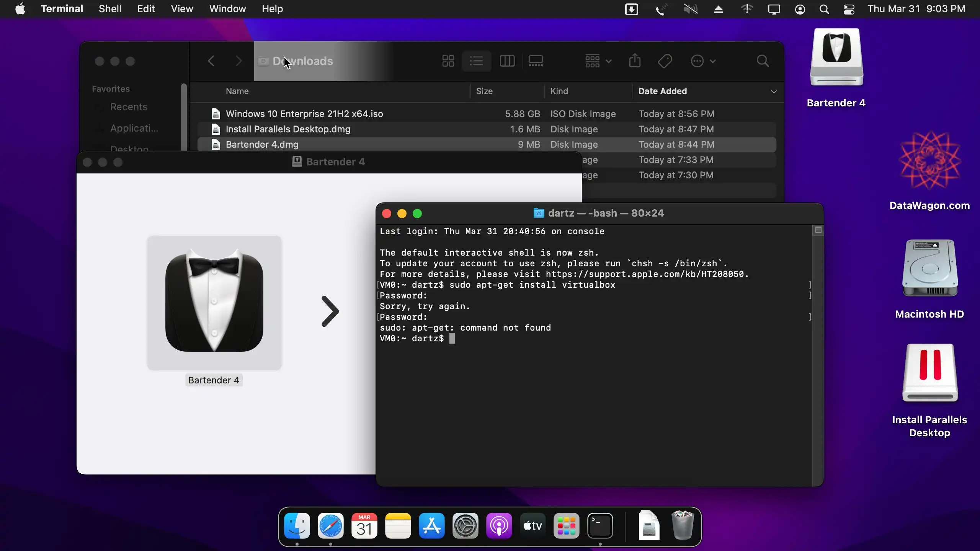This screenshot has height=551, width=980.
Task: Open the Window menu
Action: click(227, 9)
